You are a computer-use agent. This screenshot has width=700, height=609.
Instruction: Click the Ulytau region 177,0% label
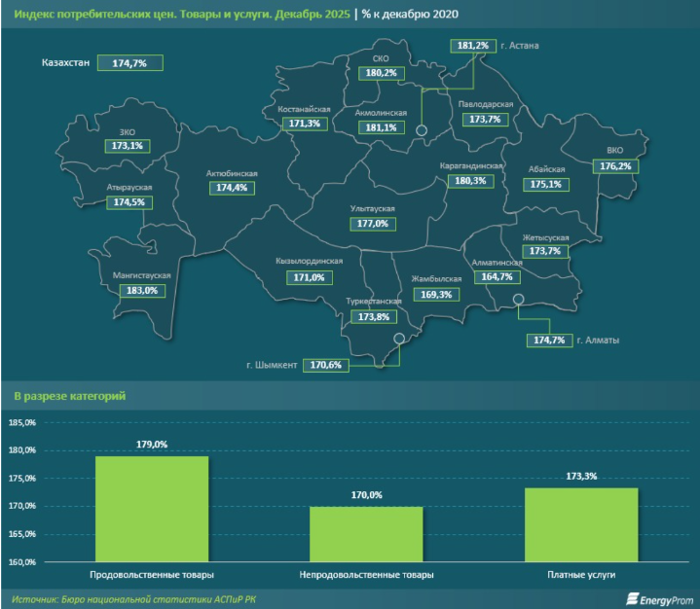point(373,223)
